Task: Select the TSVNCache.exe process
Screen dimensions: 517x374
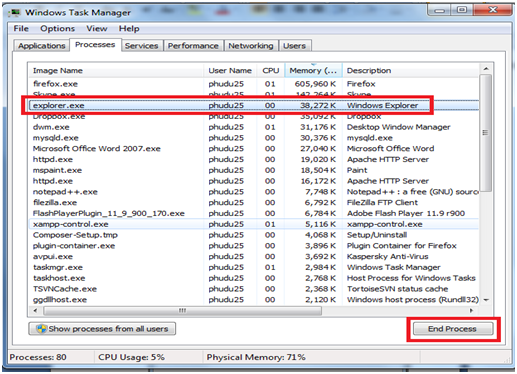Action: (254, 289)
